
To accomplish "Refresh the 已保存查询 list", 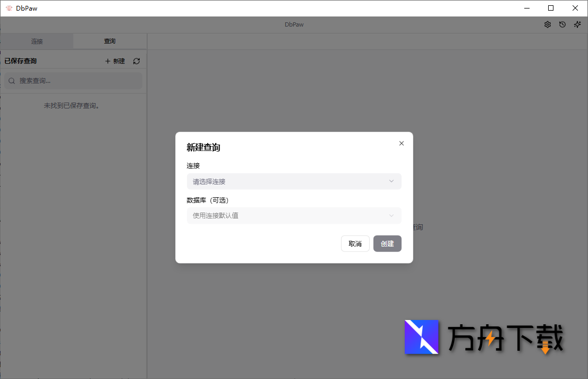I will tap(137, 61).
